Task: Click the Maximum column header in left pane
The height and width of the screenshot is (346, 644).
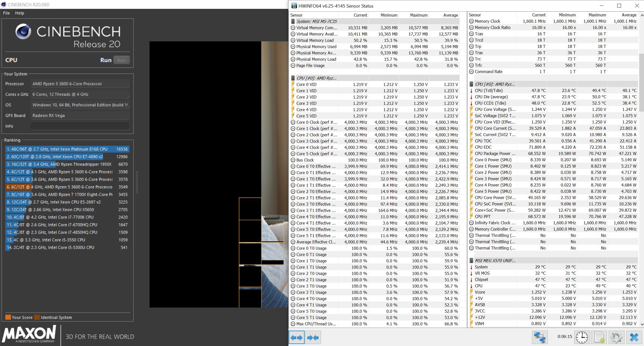Action: pos(418,15)
